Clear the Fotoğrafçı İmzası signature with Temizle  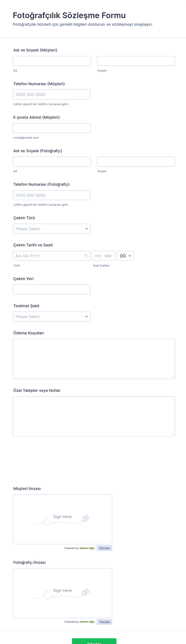point(104,622)
